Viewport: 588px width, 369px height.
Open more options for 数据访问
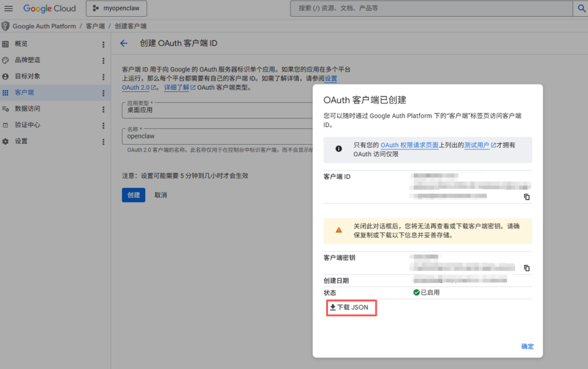pos(103,109)
